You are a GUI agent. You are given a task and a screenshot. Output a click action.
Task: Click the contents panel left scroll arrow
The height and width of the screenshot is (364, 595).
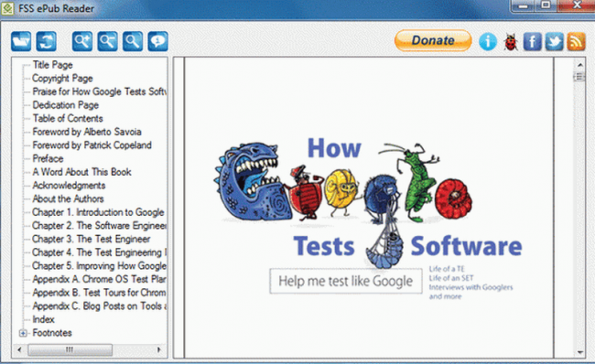coord(19,349)
